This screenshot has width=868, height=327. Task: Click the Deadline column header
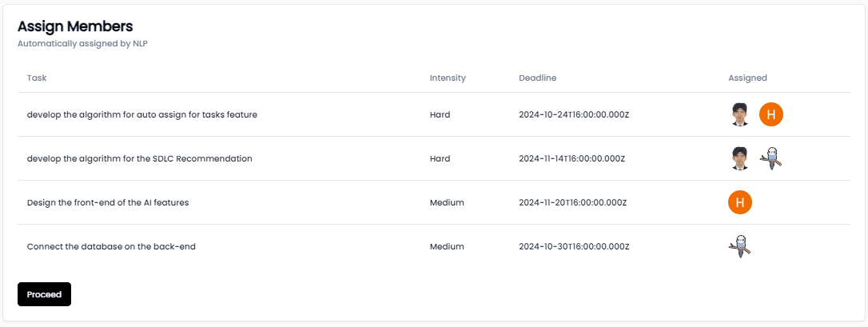[538, 78]
